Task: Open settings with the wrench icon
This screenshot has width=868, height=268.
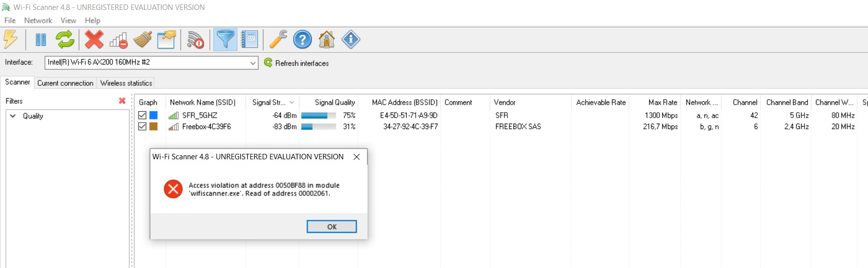Action: pyautogui.click(x=278, y=39)
